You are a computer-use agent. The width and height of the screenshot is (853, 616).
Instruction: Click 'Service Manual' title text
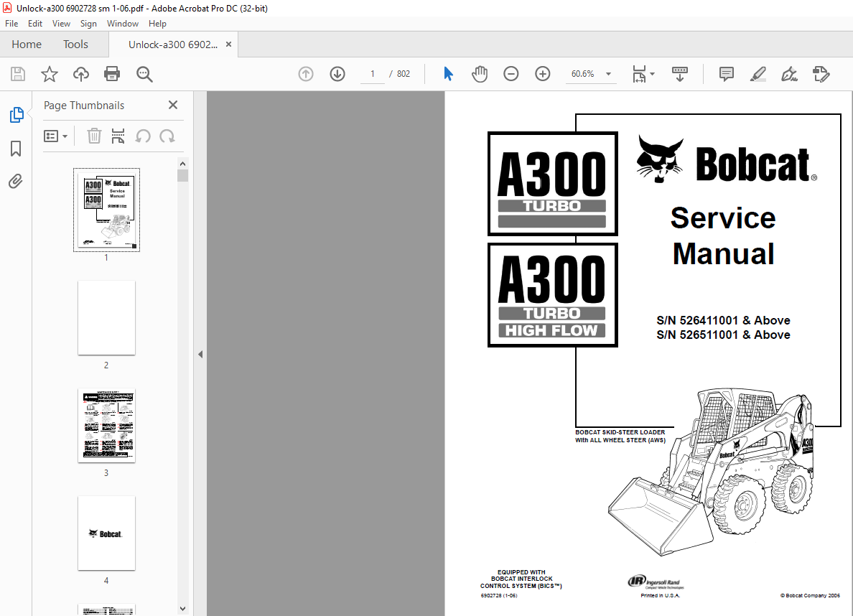[x=723, y=236]
